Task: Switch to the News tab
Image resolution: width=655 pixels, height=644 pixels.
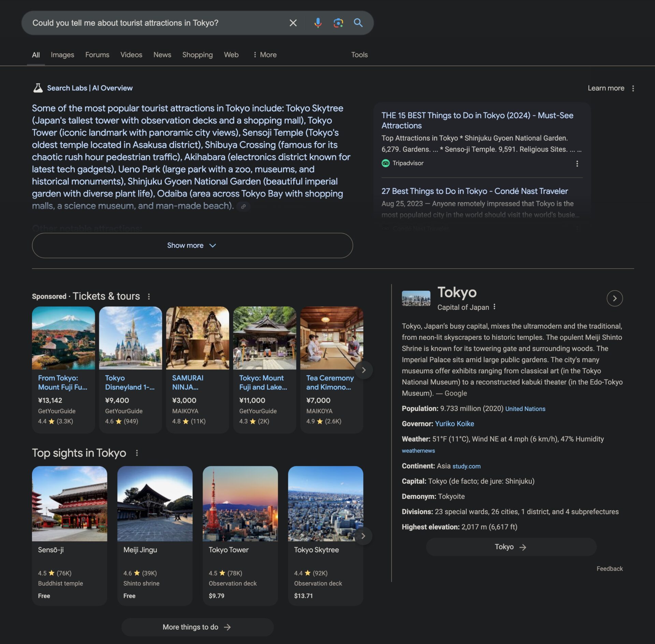Action: [x=162, y=55]
